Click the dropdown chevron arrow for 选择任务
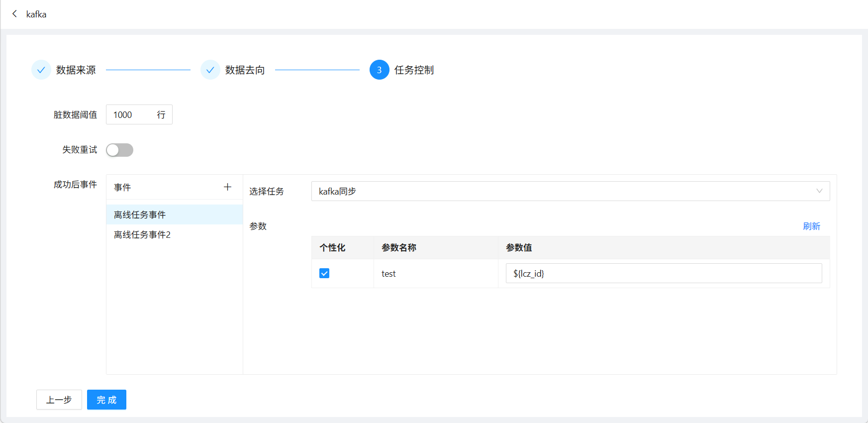The height and width of the screenshot is (423, 868). (819, 191)
